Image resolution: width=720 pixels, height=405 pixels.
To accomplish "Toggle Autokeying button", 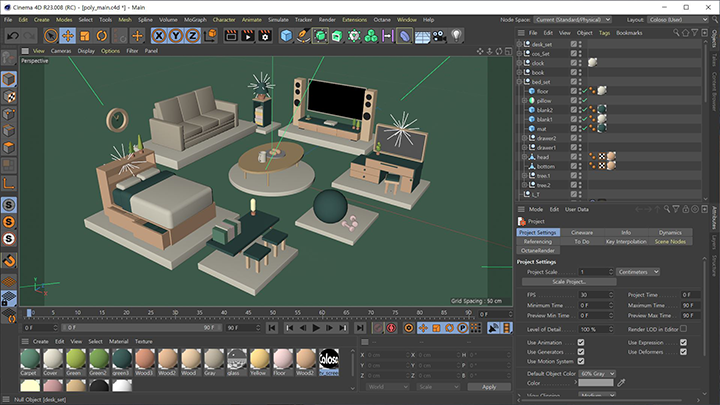I will point(391,328).
